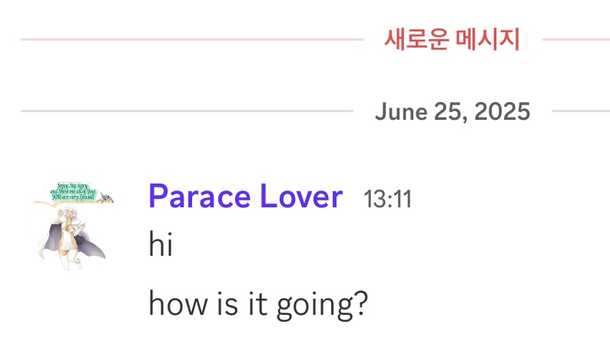The height and width of the screenshot is (364, 610).
Task: Click the green text banner in the avatar
Action: 75,190
